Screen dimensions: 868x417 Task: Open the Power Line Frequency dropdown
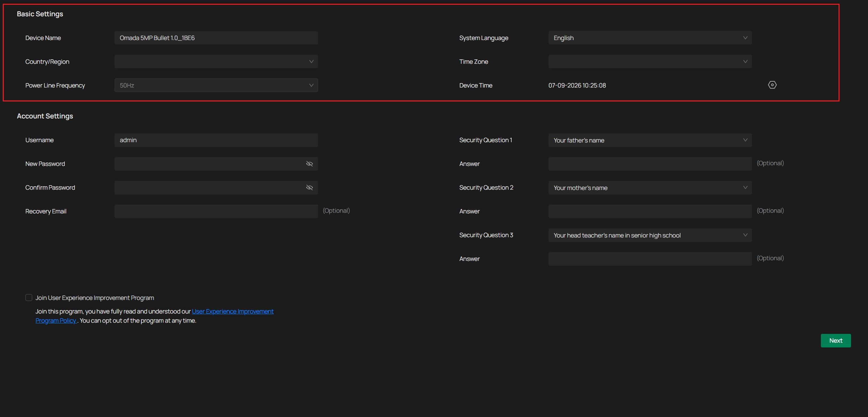coord(216,85)
